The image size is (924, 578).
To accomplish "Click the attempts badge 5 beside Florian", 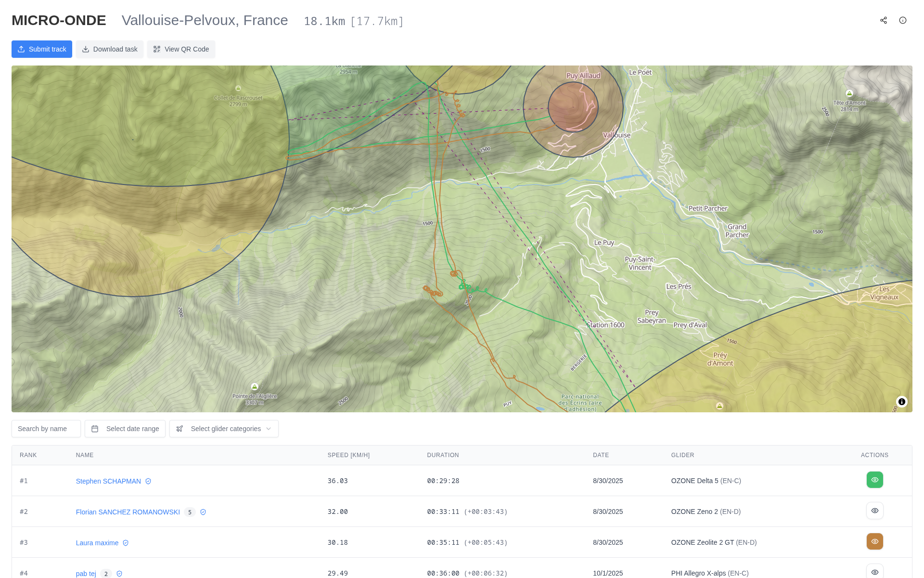I will coord(190,512).
